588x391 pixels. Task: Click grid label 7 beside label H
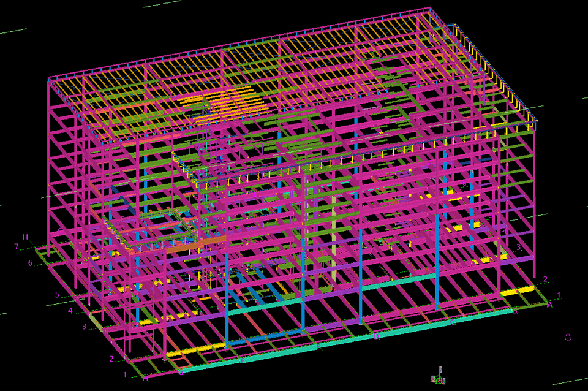17,246
